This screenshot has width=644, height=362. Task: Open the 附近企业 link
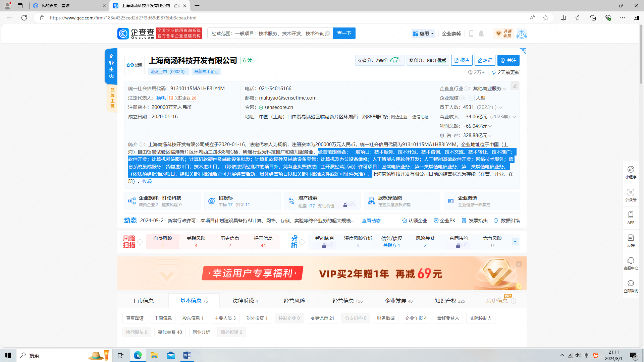399,117
